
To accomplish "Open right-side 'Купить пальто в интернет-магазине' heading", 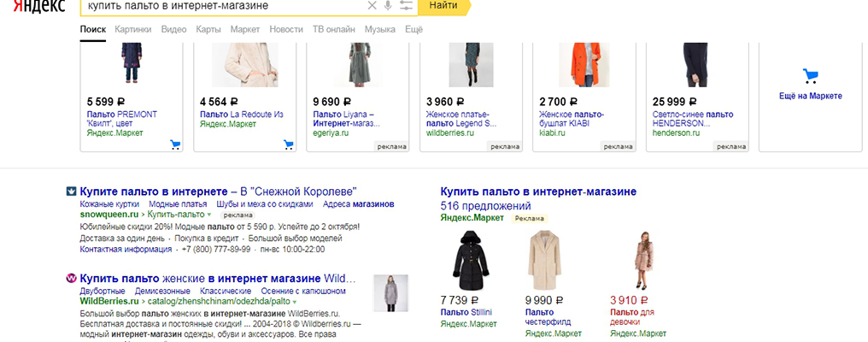I will [538, 192].
